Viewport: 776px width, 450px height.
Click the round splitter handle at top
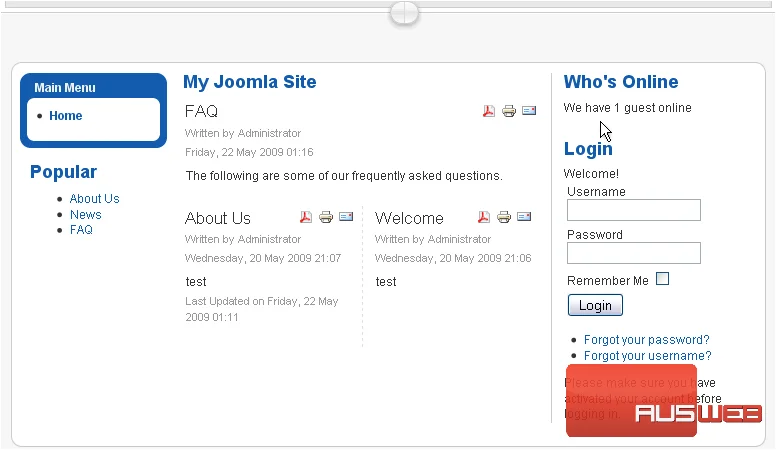(x=404, y=13)
